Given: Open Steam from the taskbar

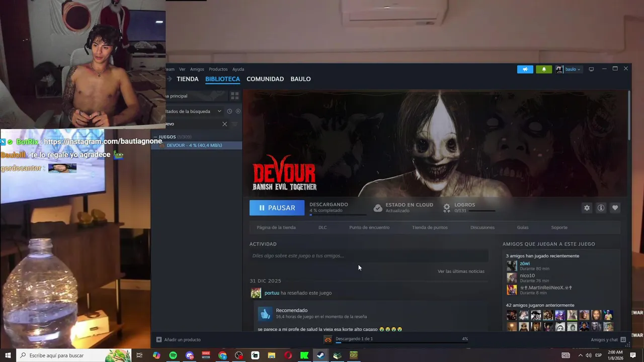Looking at the screenshot, I should pos(320,355).
